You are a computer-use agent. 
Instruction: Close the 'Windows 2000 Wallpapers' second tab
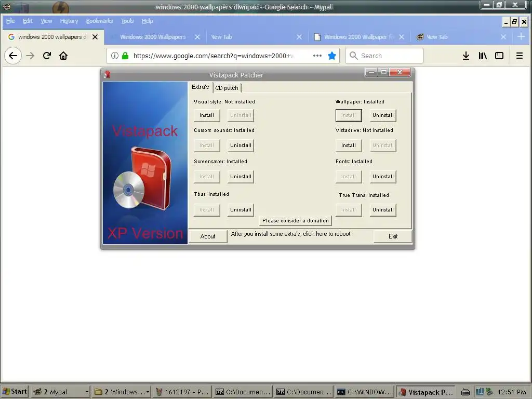(197, 37)
